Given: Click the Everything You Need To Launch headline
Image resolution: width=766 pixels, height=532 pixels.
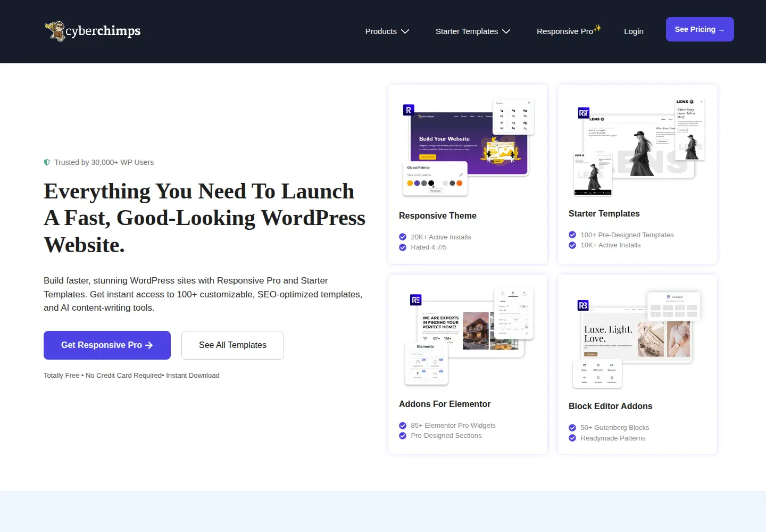Looking at the screenshot, I should [x=204, y=218].
